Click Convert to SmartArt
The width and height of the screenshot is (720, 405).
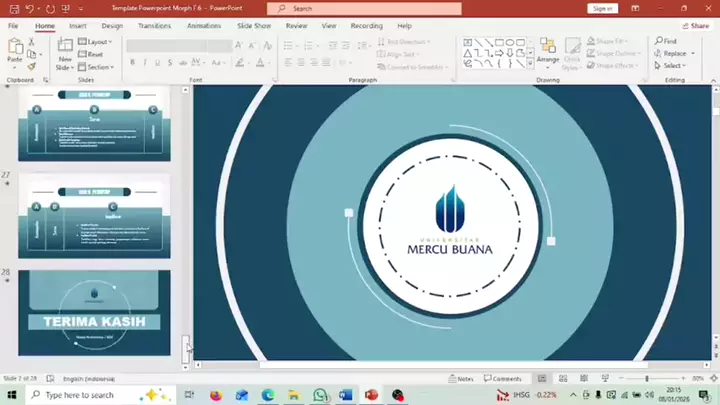coord(412,67)
